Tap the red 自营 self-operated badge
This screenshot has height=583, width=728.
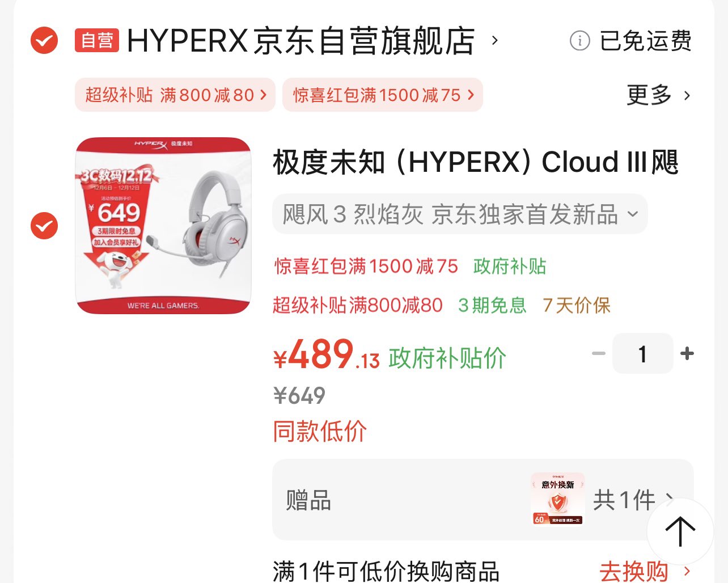[97, 41]
